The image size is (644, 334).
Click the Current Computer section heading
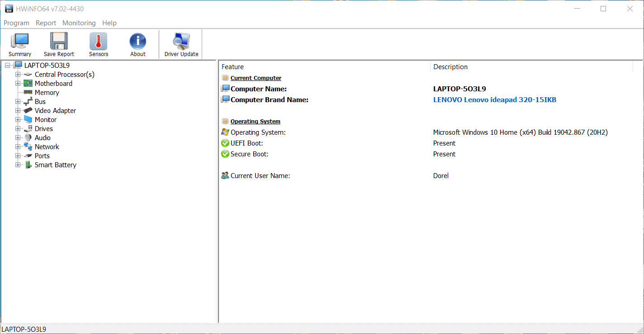coord(256,78)
